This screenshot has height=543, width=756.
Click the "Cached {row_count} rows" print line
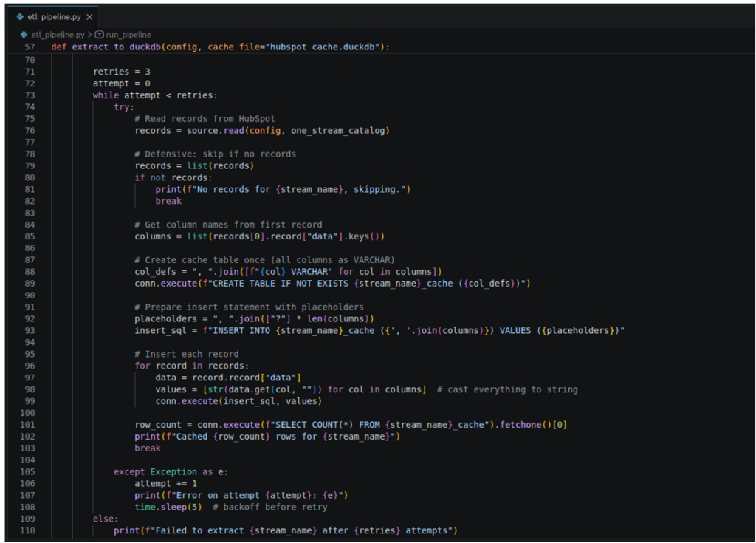coord(267,437)
